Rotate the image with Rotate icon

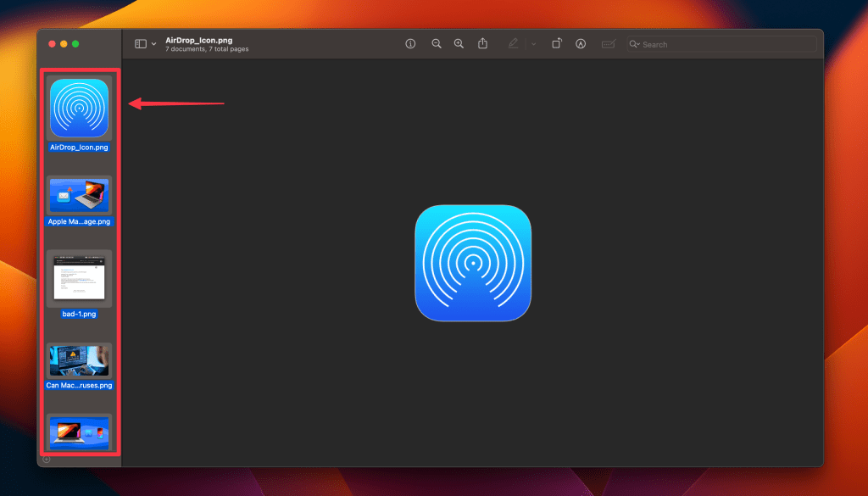(557, 44)
